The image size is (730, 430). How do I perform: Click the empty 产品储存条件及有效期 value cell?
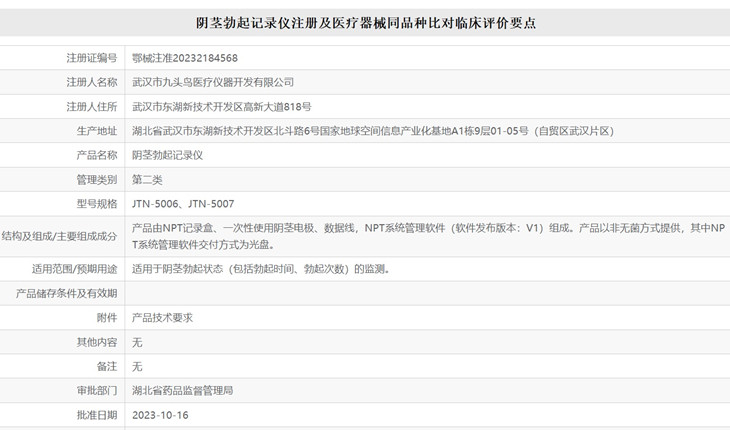click(427, 294)
